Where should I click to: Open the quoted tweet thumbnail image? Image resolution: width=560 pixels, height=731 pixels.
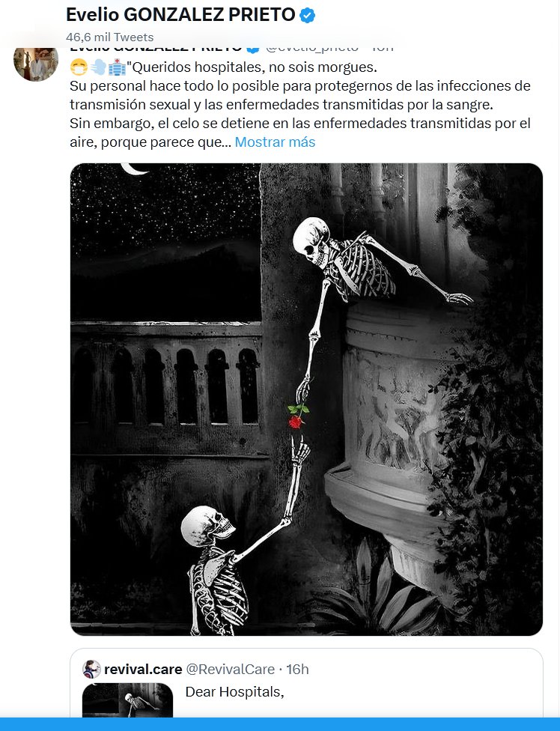(x=128, y=700)
